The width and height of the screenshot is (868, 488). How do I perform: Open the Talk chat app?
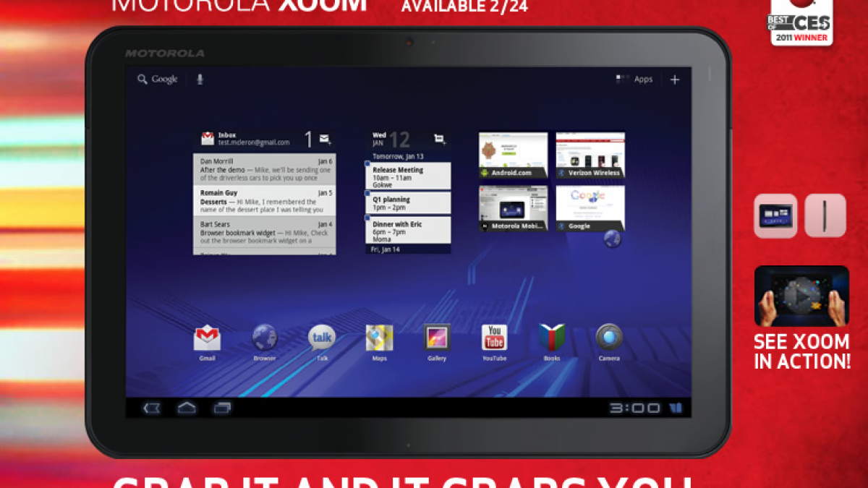click(x=322, y=338)
